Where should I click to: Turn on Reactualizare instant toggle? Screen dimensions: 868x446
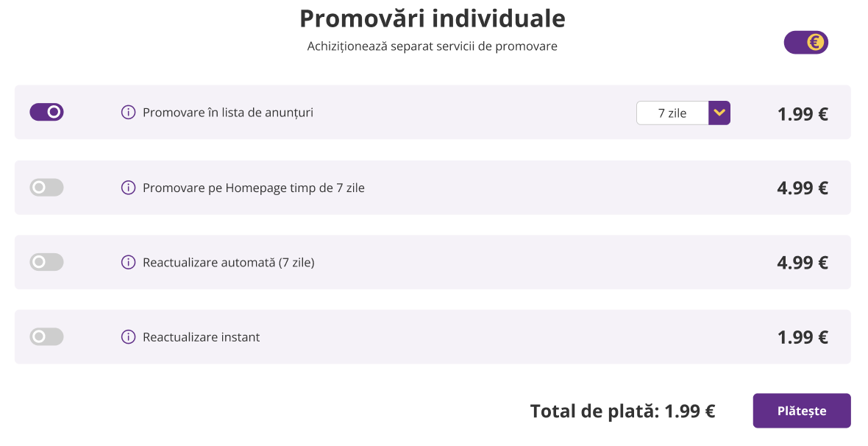click(x=46, y=337)
